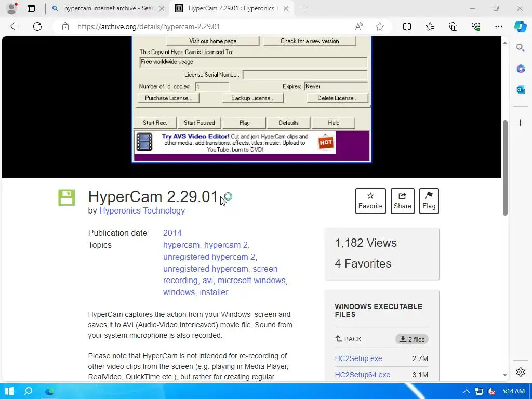The image size is (532, 399).
Task: Switch to hypercam internet archive search tab
Action: click(x=109, y=8)
